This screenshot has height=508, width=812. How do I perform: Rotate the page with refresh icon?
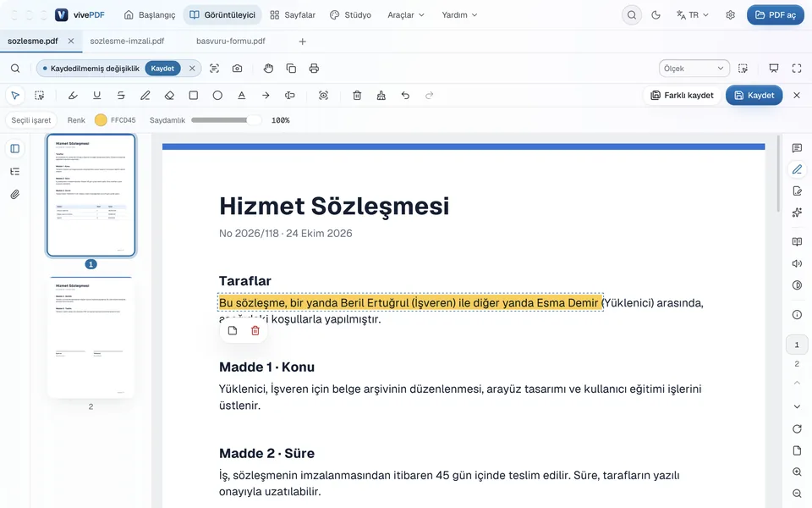(x=797, y=428)
